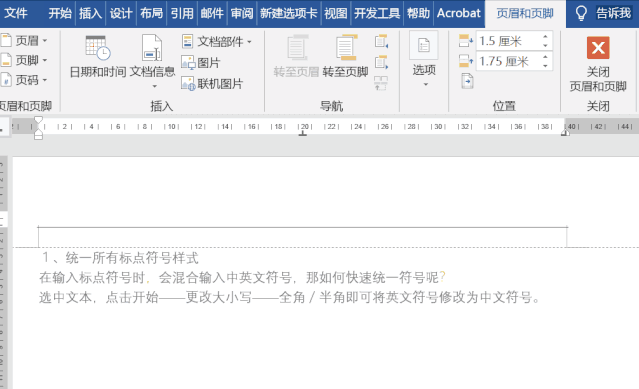
Task: Open the Options (选项) dropdown
Action: coord(424,59)
